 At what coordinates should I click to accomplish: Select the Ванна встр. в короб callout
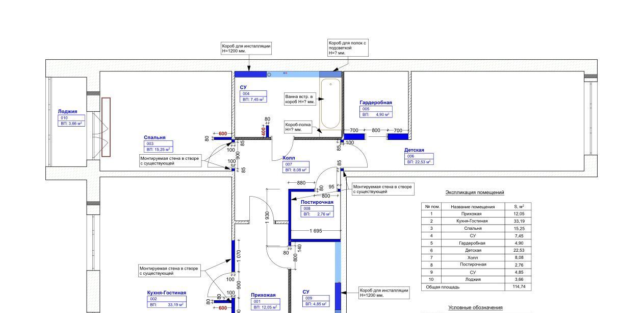[300, 99]
